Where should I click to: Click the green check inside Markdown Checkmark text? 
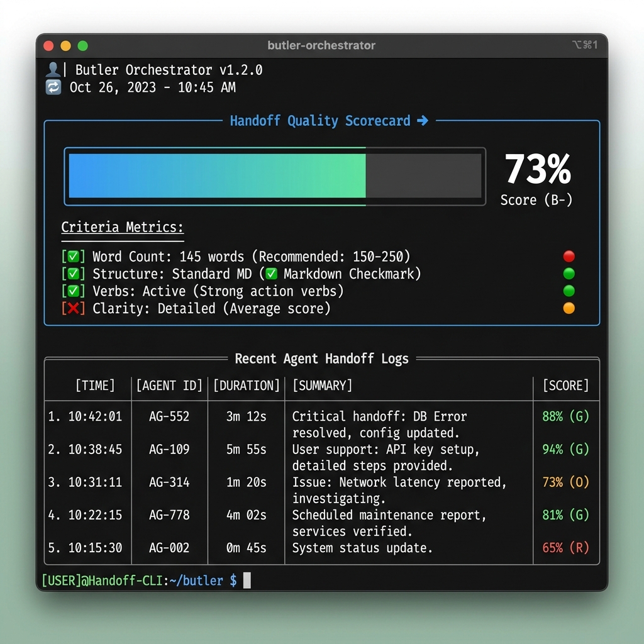pos(271,274)
